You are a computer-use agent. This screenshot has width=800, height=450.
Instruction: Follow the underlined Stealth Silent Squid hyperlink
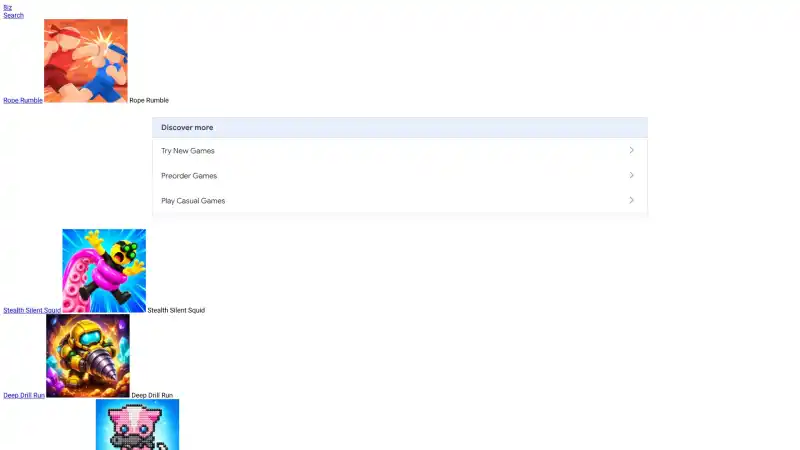click(32, 310)
